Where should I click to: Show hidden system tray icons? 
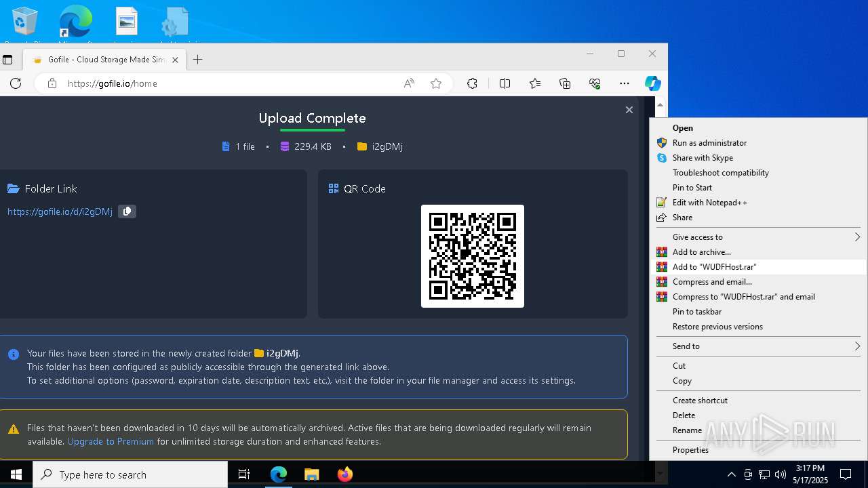pos(731,474)
